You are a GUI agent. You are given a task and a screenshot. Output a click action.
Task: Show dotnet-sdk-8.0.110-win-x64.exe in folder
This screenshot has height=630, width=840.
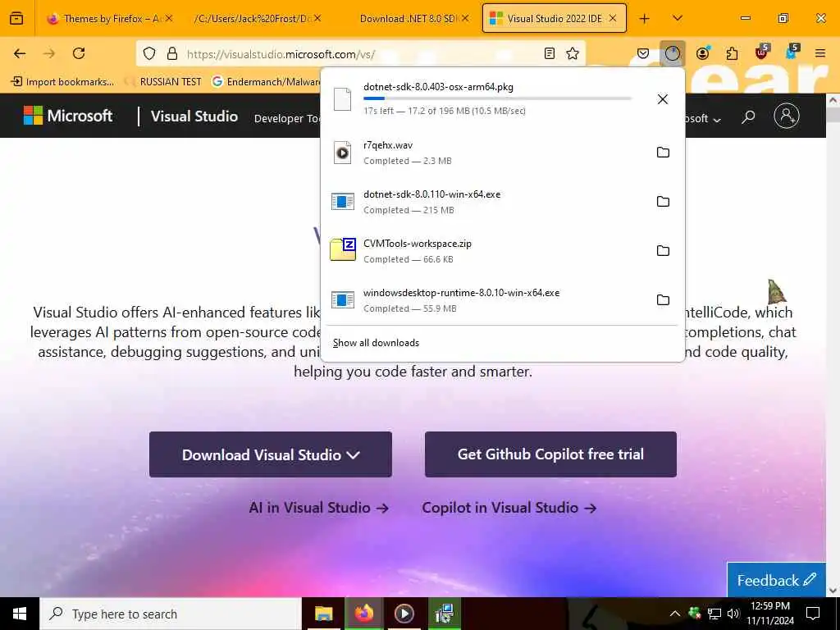pyautogui.click(x=663, y=202)
